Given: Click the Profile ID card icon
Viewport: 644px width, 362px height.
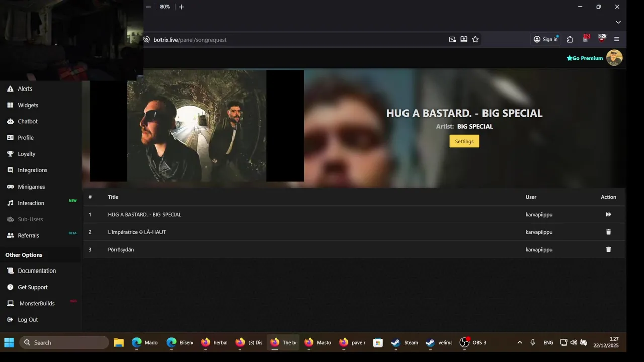Looking at the screenshot, I should click(10, 138).
